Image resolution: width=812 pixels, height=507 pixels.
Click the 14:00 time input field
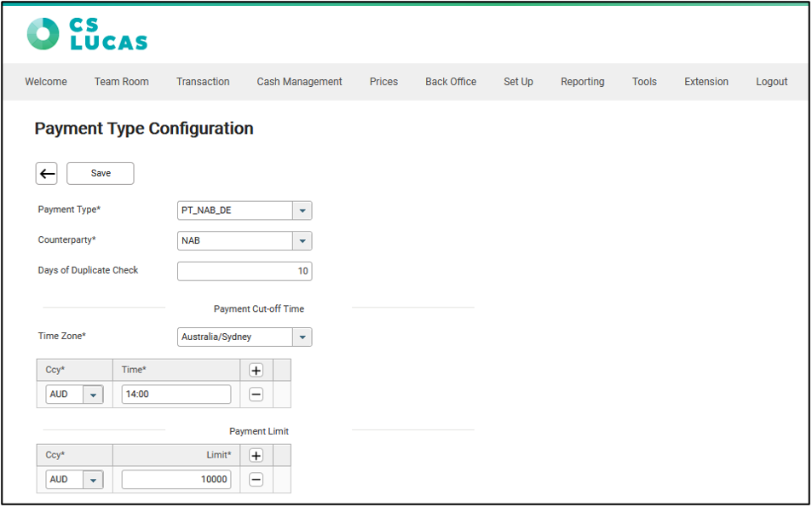[x=176, y=395]
